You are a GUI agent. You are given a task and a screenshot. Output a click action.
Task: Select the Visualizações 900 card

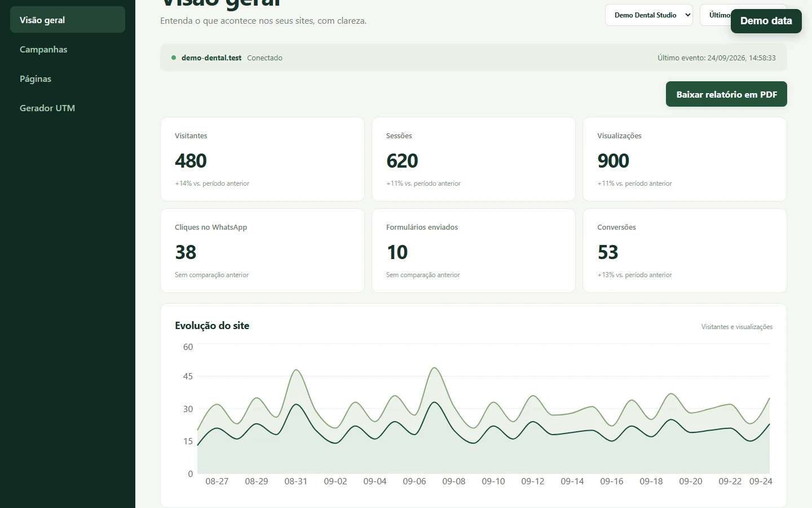point(685,159)
